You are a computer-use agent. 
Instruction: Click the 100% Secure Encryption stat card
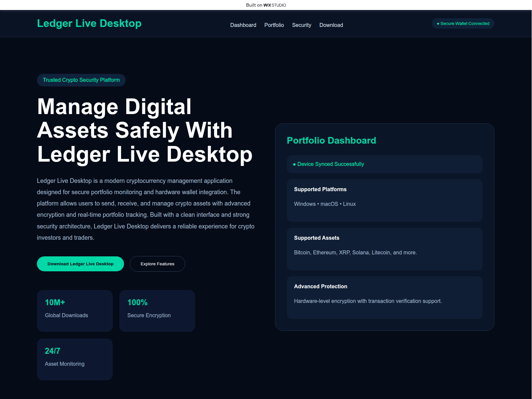157,311
